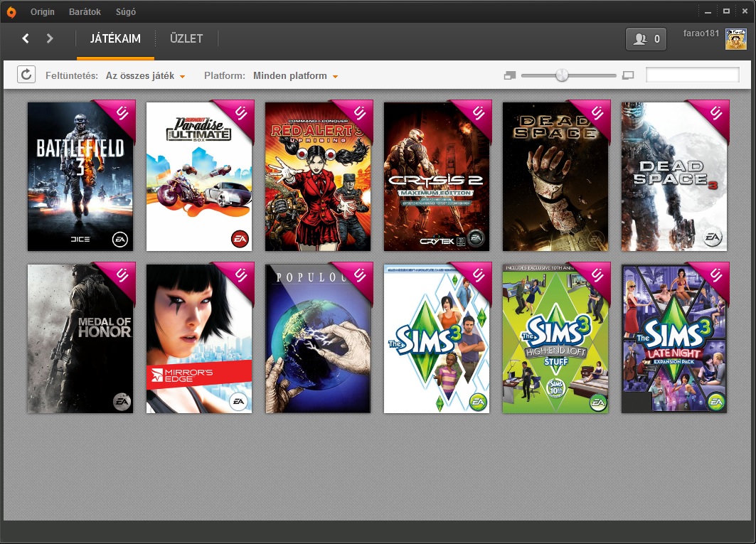Screen dimensions: 756x544
Task: Select the first Dead Space cover
Action: (x=555, y=176)
